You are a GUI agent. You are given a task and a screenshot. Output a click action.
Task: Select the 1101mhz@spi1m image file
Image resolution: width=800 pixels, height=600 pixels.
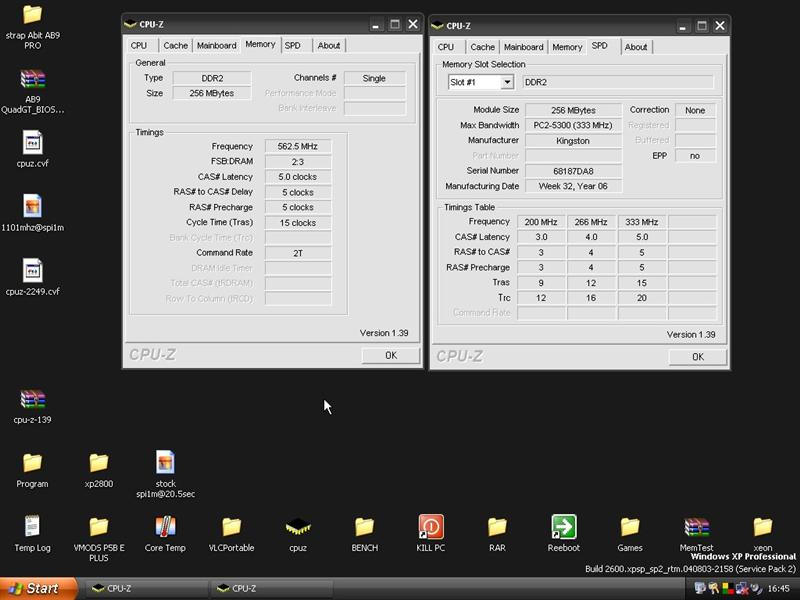click(x=32, y=206)
